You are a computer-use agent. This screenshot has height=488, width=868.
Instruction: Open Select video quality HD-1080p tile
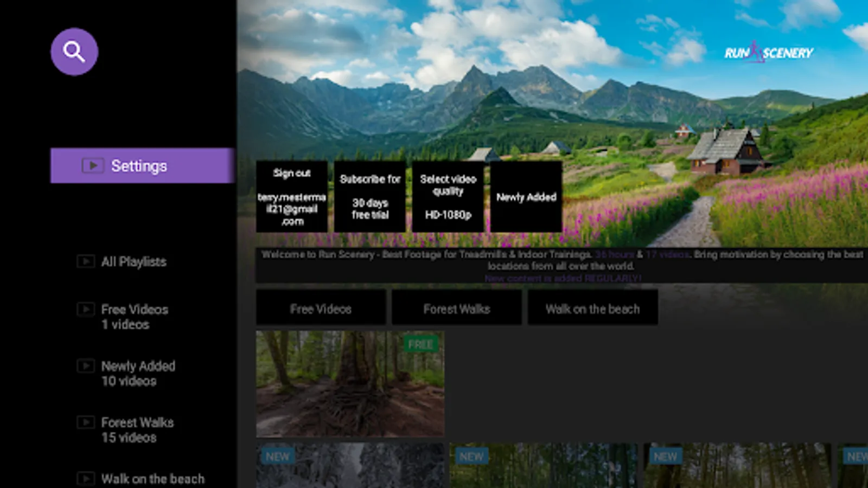(448, 196)
